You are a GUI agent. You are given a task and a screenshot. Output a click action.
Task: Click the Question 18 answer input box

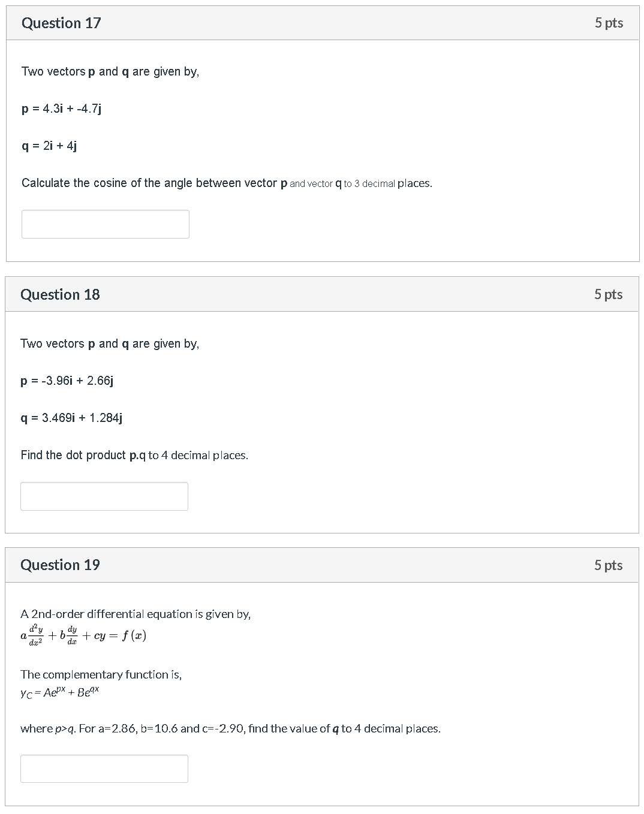104,496
